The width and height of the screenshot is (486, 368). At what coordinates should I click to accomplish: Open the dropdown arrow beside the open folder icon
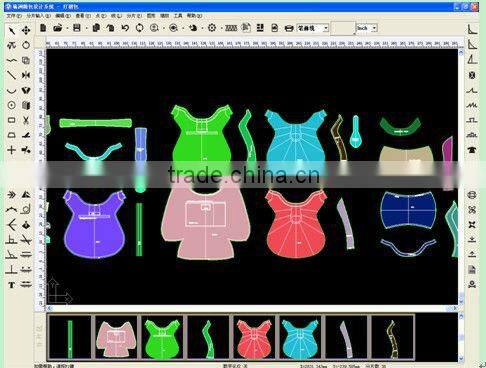(x=67, y=28)
